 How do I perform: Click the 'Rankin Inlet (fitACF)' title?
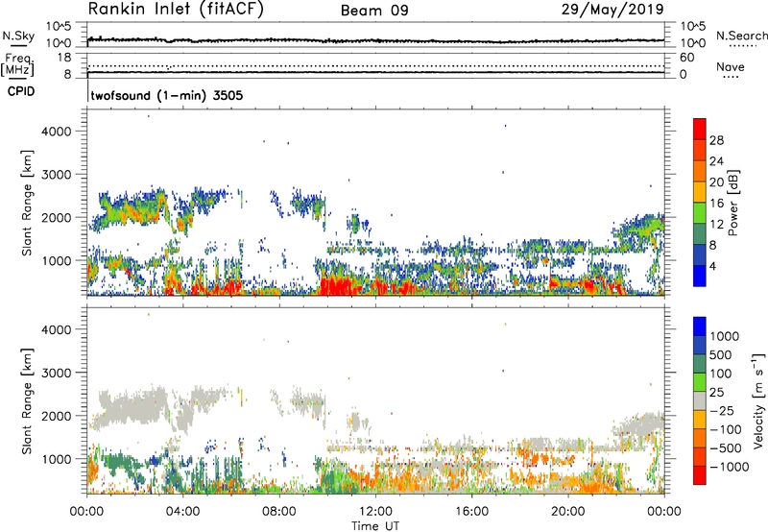pyautogui.click(x=176, y=10)
